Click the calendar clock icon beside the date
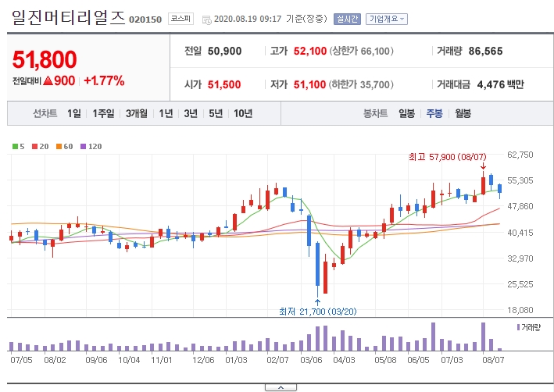 point(207,20)
